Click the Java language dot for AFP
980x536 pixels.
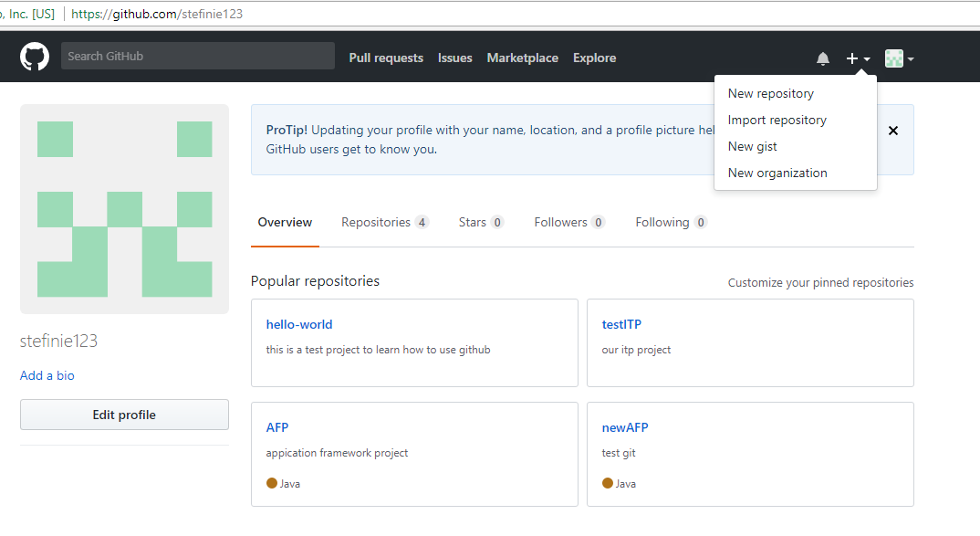click(270, 483)
